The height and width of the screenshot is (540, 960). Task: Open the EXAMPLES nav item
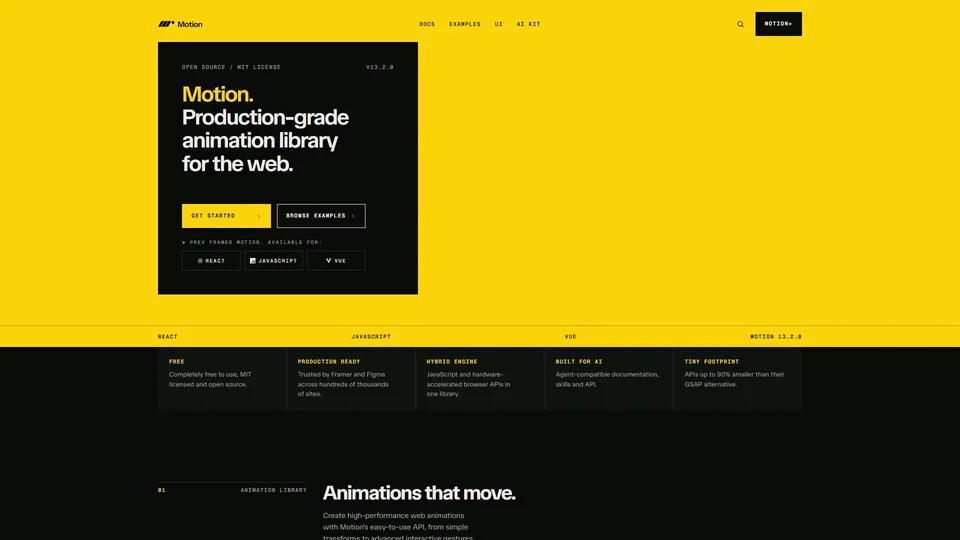(465, 24)
